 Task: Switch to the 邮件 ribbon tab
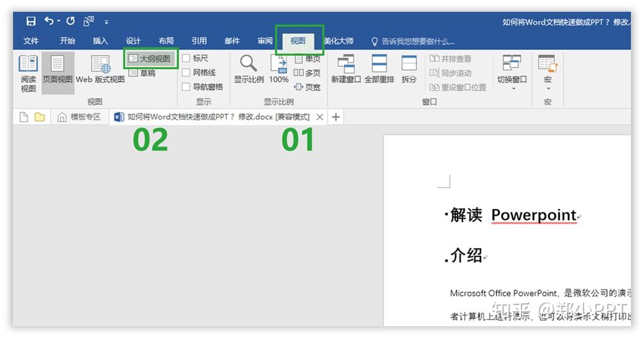232,40
